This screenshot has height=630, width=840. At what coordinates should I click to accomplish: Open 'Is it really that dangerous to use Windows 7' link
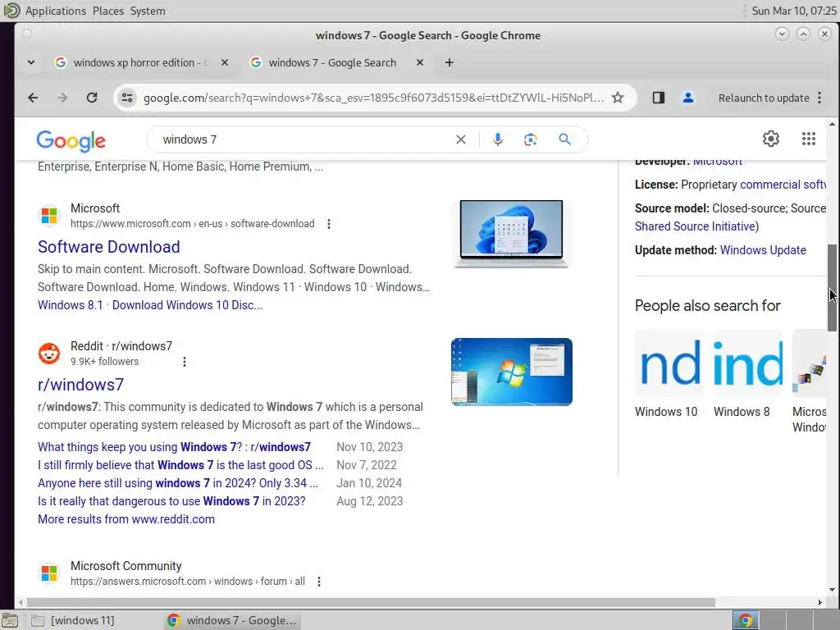tap(171, 501)
